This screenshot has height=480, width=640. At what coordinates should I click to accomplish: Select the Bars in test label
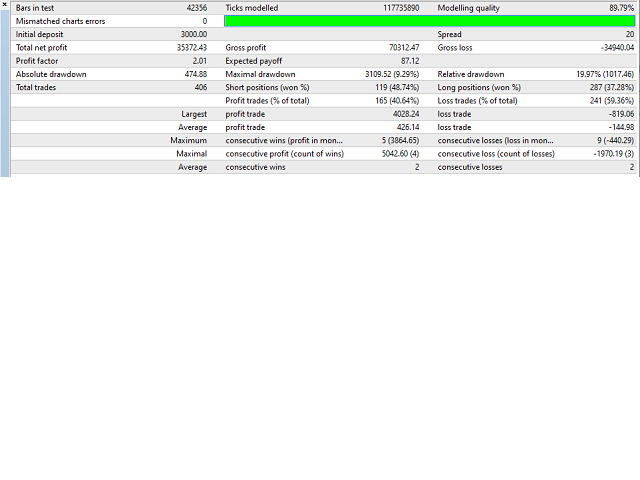(36, 8)
